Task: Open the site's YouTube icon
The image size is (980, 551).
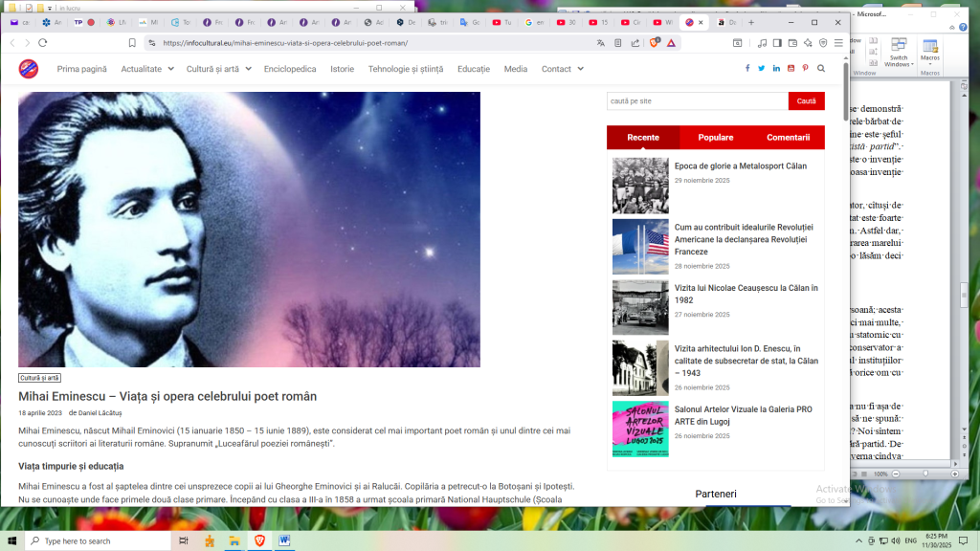Action: [x=791, y=68]
